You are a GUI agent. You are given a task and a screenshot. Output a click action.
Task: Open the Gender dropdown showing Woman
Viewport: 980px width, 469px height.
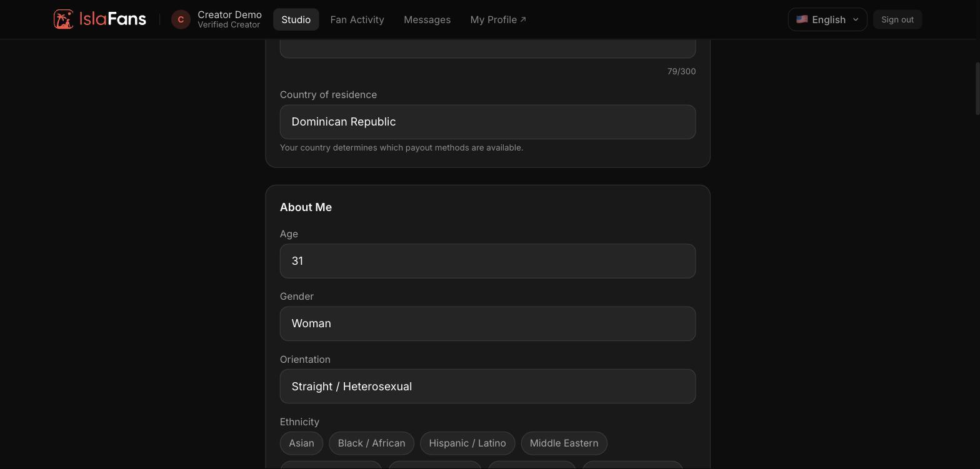pyautogui.click(x=487, y=323)
